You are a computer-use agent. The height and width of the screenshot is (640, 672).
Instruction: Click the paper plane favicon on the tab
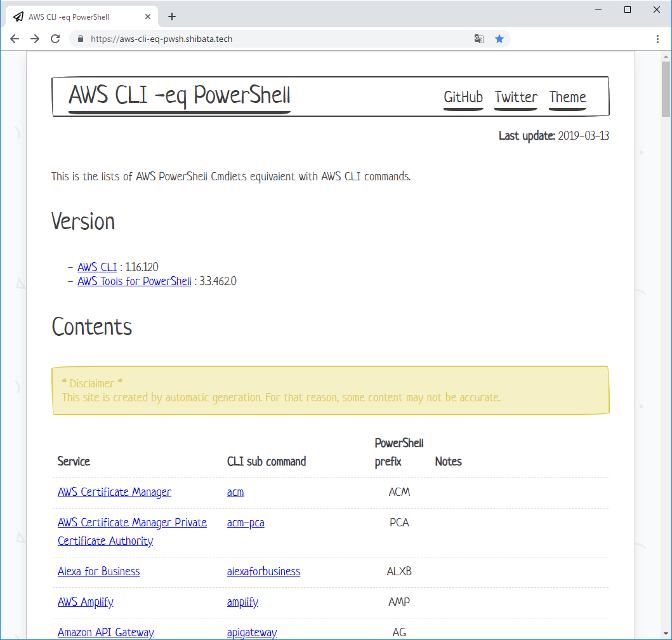click(x=18, y=16)
